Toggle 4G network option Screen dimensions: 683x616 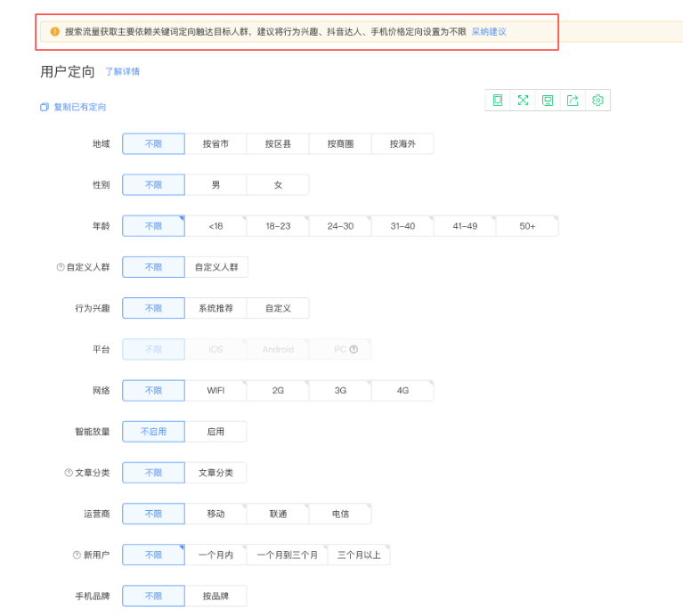coord(402,391)
